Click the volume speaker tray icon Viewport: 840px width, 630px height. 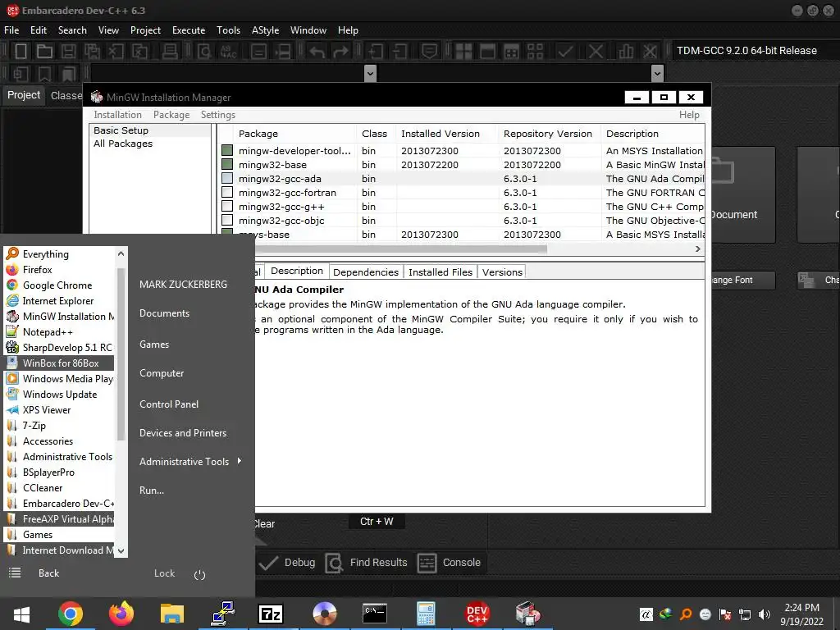click(x=765, y=614)
